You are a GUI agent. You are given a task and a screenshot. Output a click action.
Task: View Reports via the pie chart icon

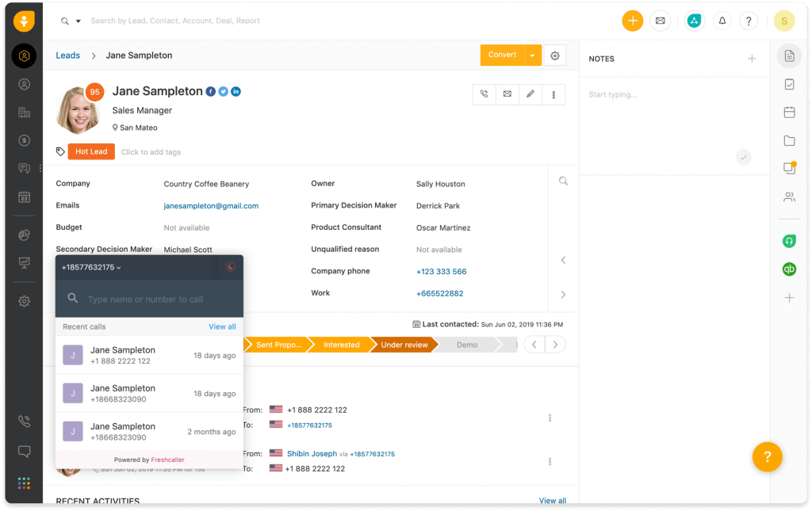click(x=23, y=235)
